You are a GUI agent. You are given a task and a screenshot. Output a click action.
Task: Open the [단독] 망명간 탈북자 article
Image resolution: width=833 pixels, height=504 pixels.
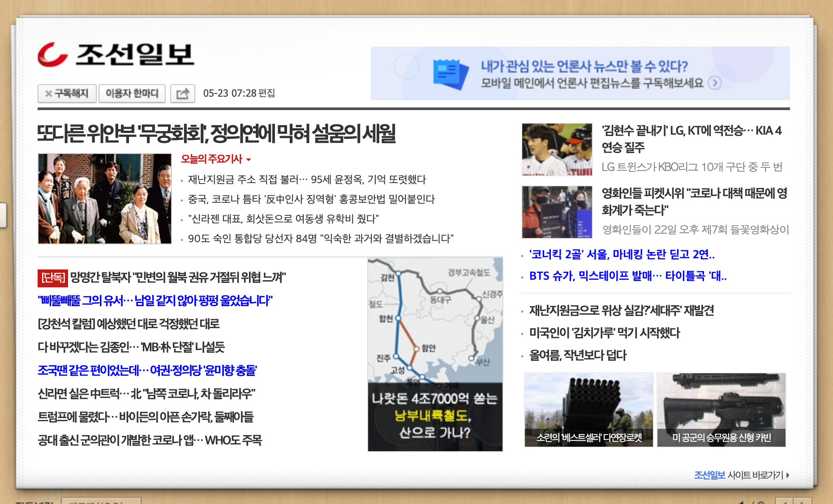pyautogui.click(x=162, y=278)
